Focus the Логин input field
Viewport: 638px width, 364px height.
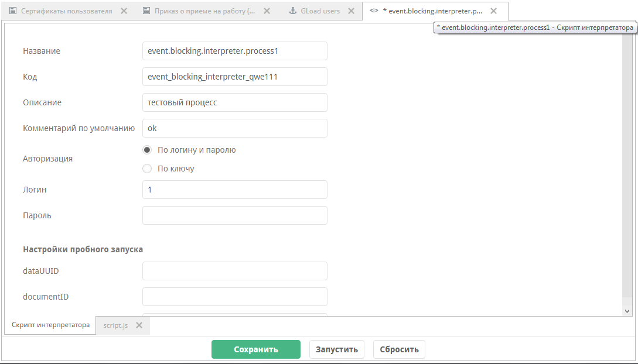pyautogui.click(x=235, y=190)
